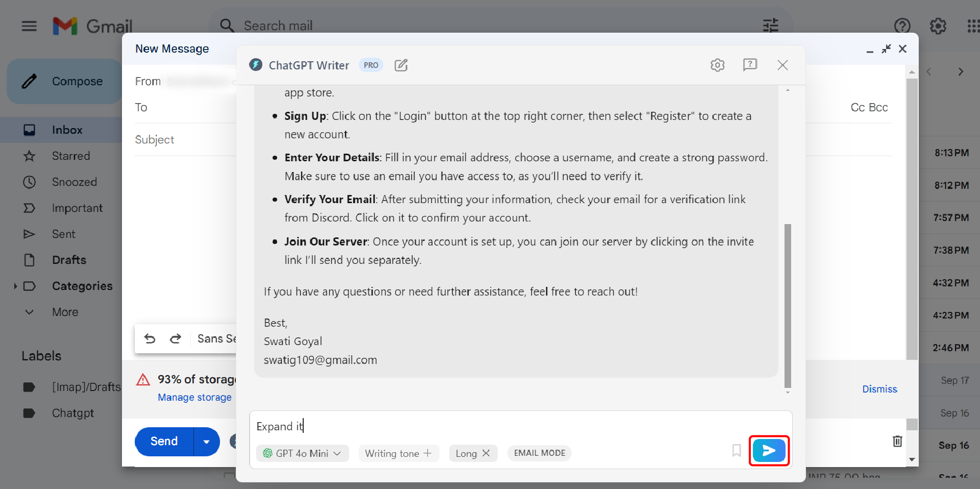Open Gmail settings gear
The image size is (980, 489).
(938, 26)
